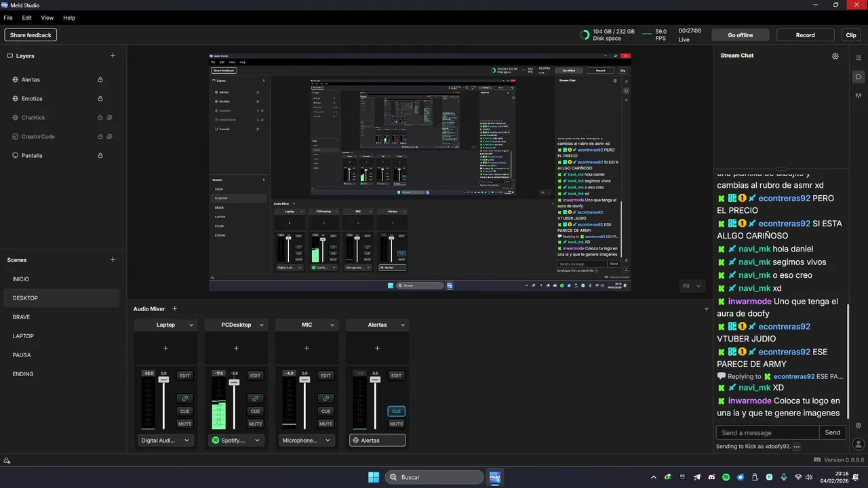Open the three-dots menu beside Sending to Kick
This screenshot has height=488, width=868.
(797, 447)
